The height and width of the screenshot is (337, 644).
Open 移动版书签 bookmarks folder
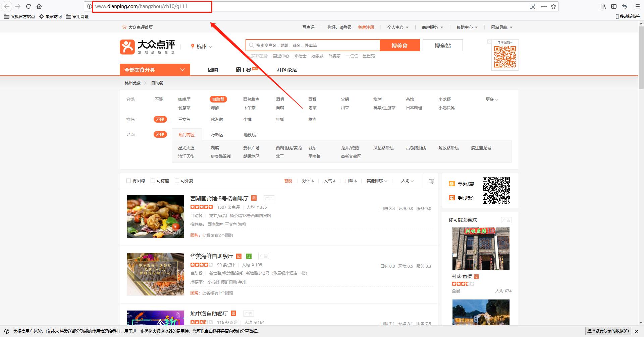[x=628, y=16]
